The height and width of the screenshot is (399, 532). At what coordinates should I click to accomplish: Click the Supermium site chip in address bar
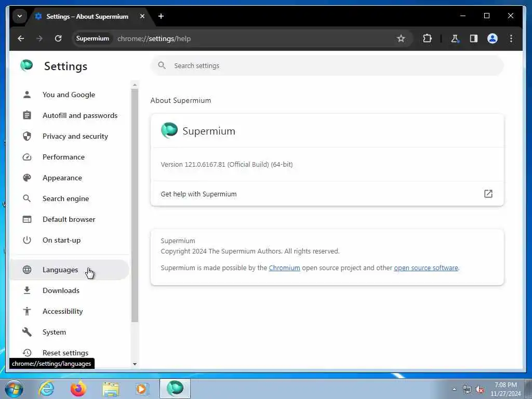coord(92,38)
